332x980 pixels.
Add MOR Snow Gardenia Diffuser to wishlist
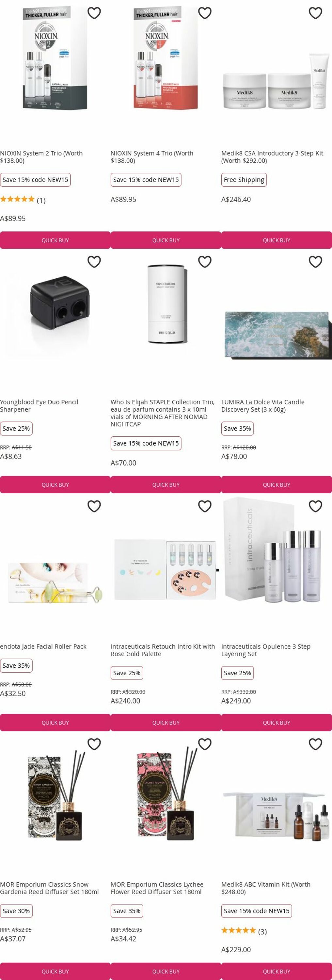tap(94, 744)
